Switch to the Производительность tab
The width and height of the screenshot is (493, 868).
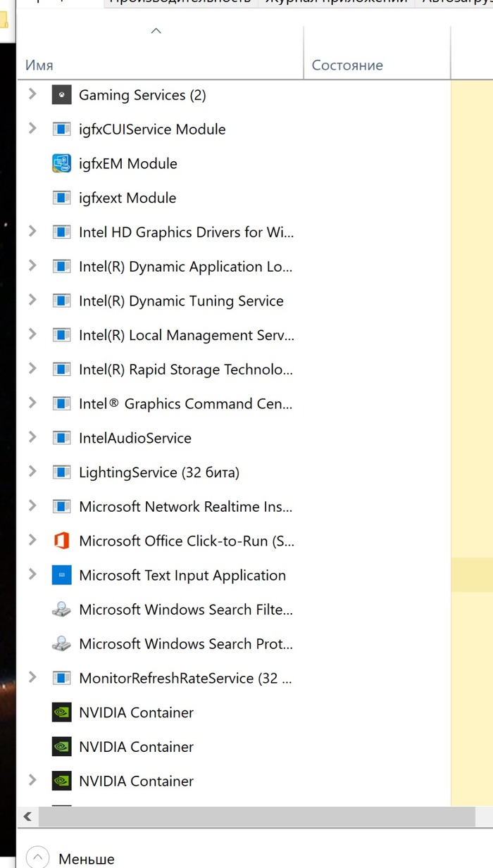[180, 2]
